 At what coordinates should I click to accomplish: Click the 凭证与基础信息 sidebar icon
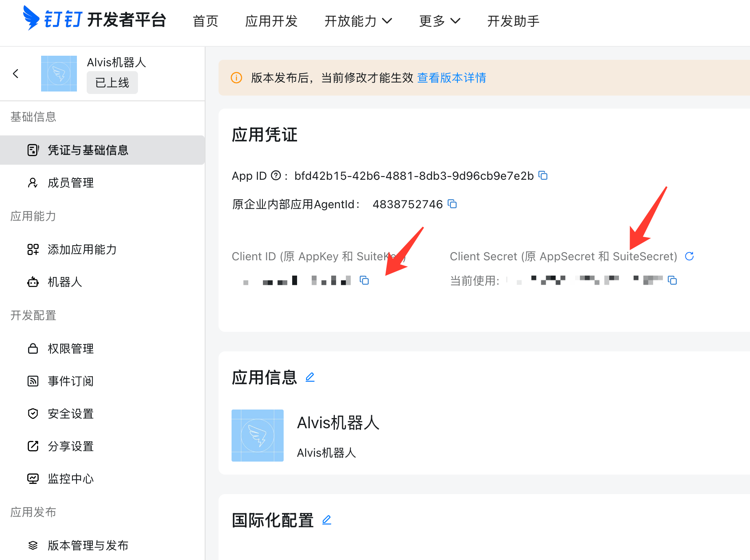point(33,150)
